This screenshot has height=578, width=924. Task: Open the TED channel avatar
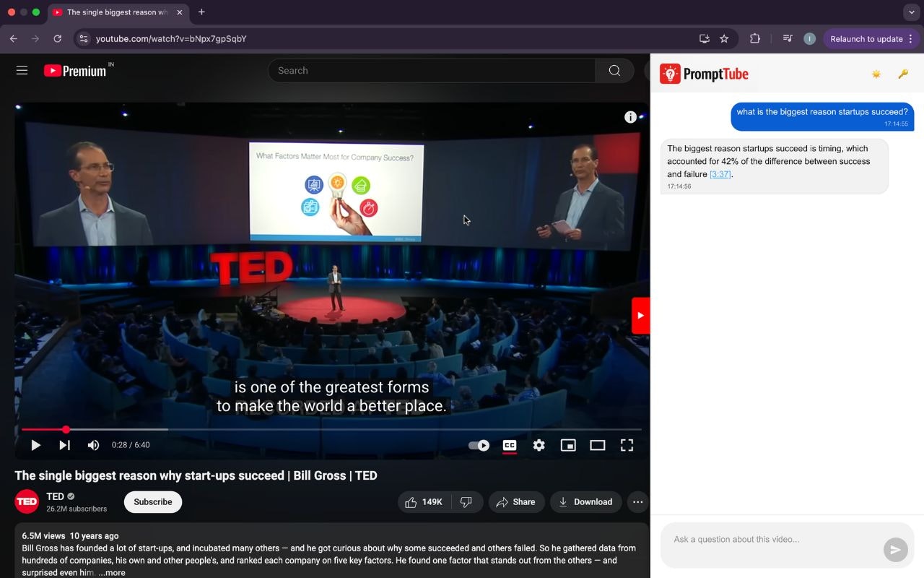click(x=27, y=501)
